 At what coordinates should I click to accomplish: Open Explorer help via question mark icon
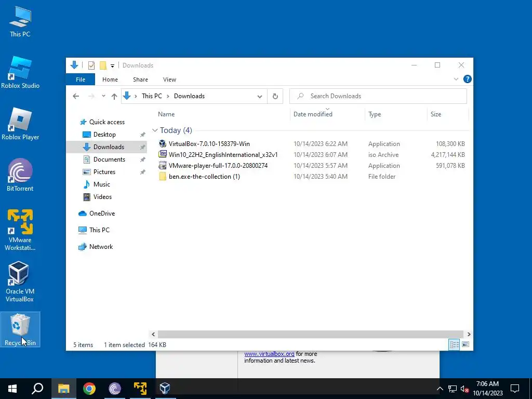pos(467,79)
